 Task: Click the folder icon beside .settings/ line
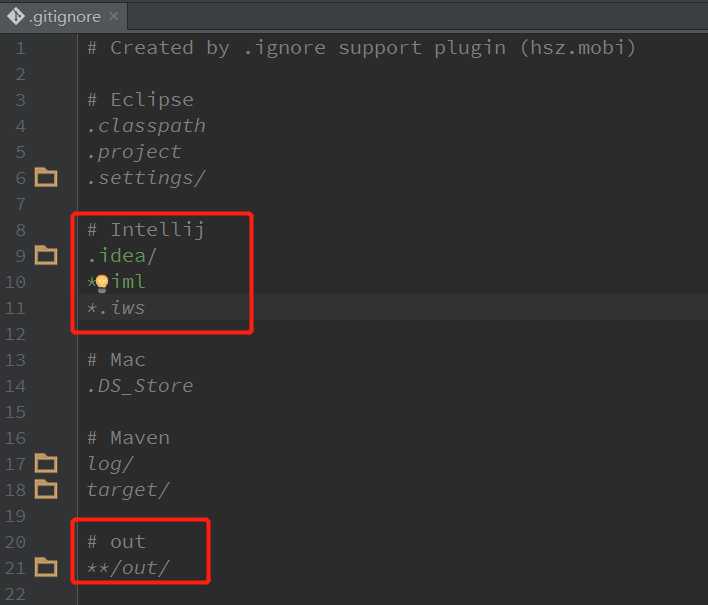[46, 178]
